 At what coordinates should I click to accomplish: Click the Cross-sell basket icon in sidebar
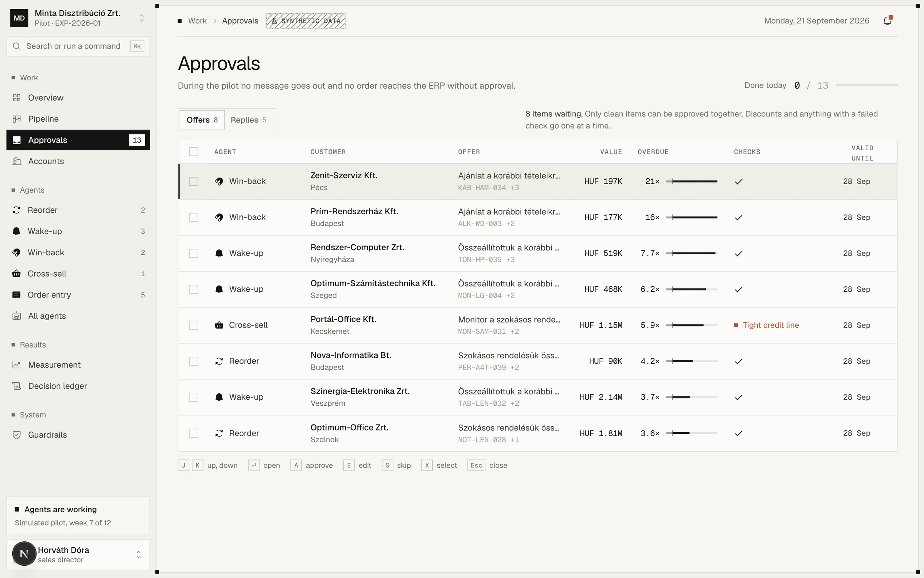[x=16, y=274]
